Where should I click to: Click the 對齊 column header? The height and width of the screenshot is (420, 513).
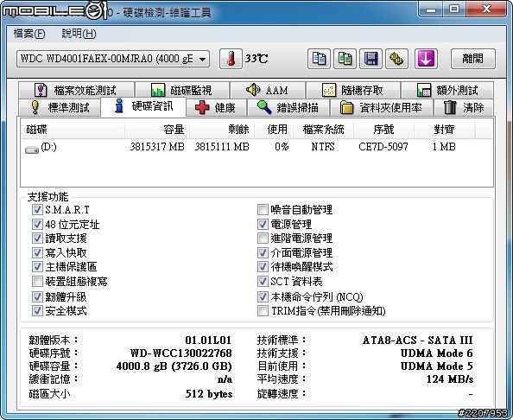[444, 130]
